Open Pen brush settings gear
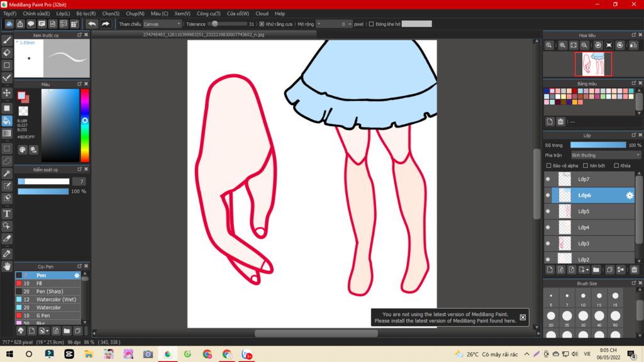 point(77,275)
